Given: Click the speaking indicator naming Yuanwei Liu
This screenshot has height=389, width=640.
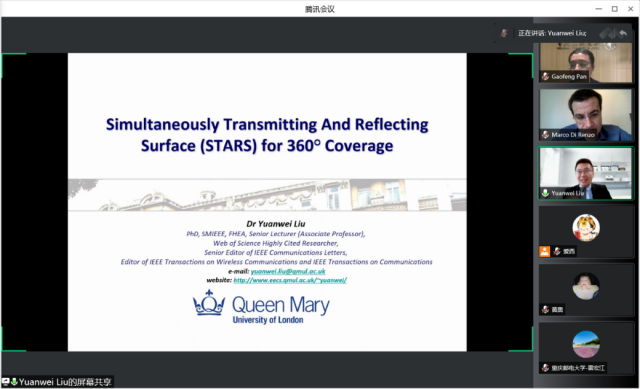Looking at the screenshot, I should click(552, 33).
